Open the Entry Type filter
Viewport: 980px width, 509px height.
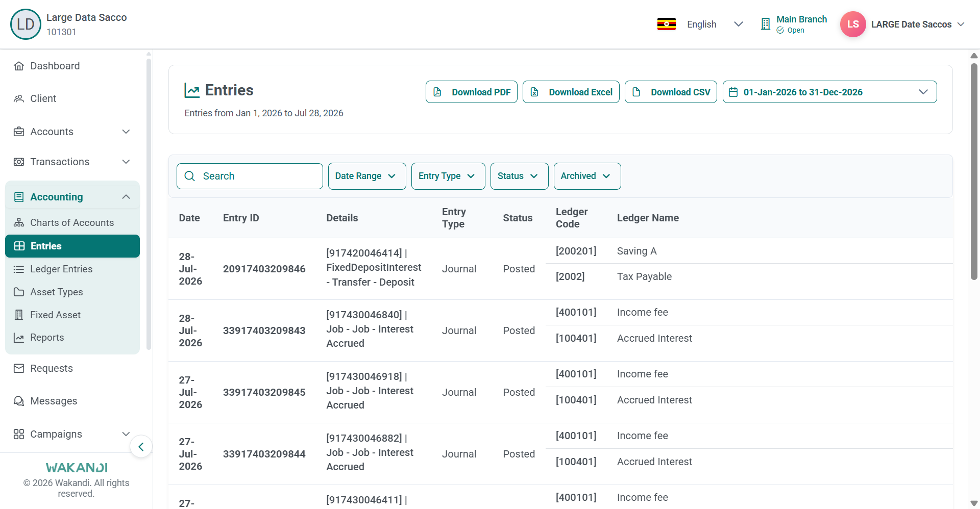coord(448,176)
